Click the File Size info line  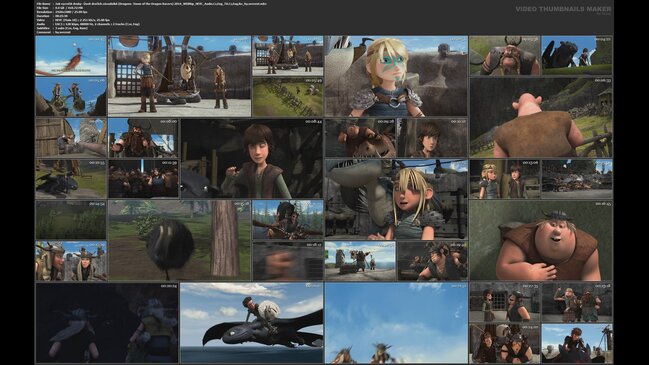coord(60,8)
